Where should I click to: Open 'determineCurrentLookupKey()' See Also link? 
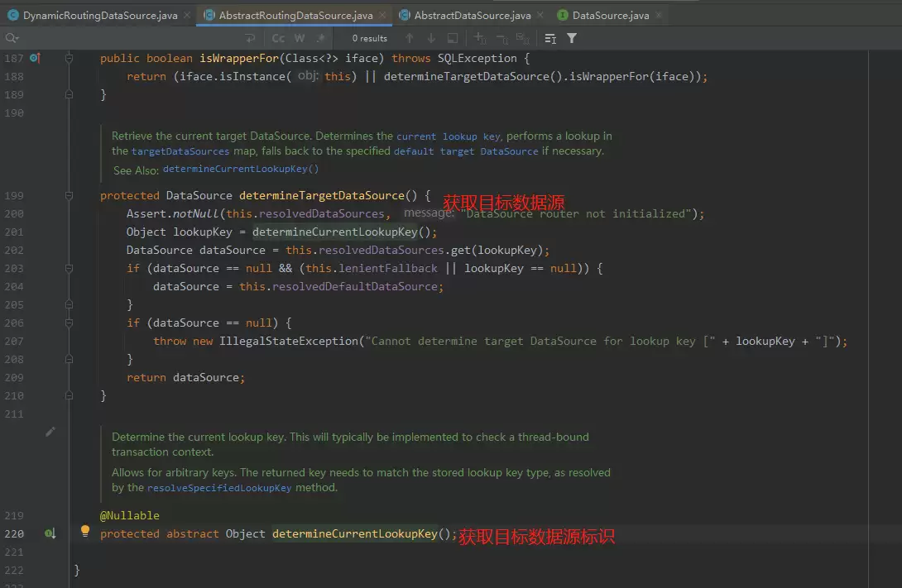click(241, 169)
